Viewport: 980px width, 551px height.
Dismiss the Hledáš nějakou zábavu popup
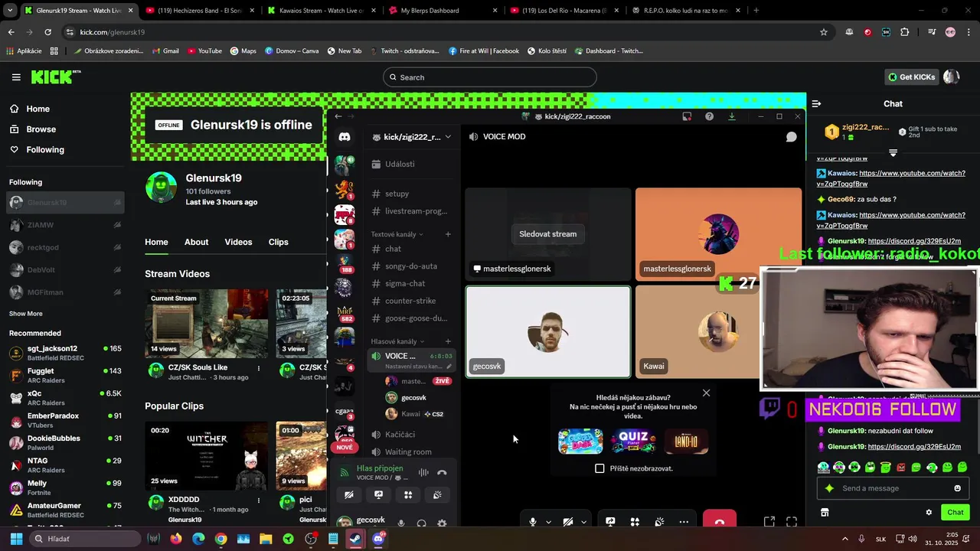(x=706, y=393)
